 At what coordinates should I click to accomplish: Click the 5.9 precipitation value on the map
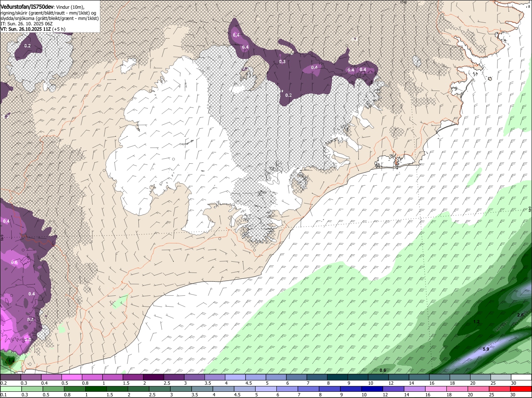click(x=486, y=349)
